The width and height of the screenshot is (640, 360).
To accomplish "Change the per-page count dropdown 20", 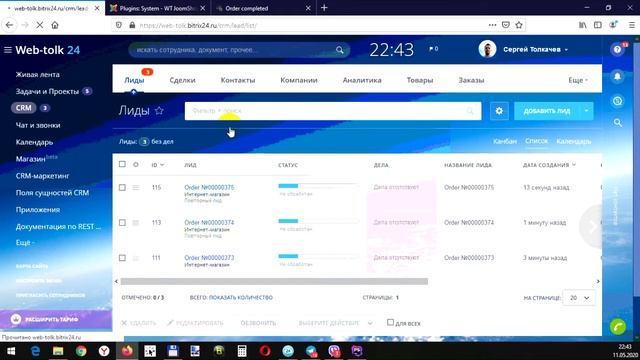I will click(x=579, y=298).
